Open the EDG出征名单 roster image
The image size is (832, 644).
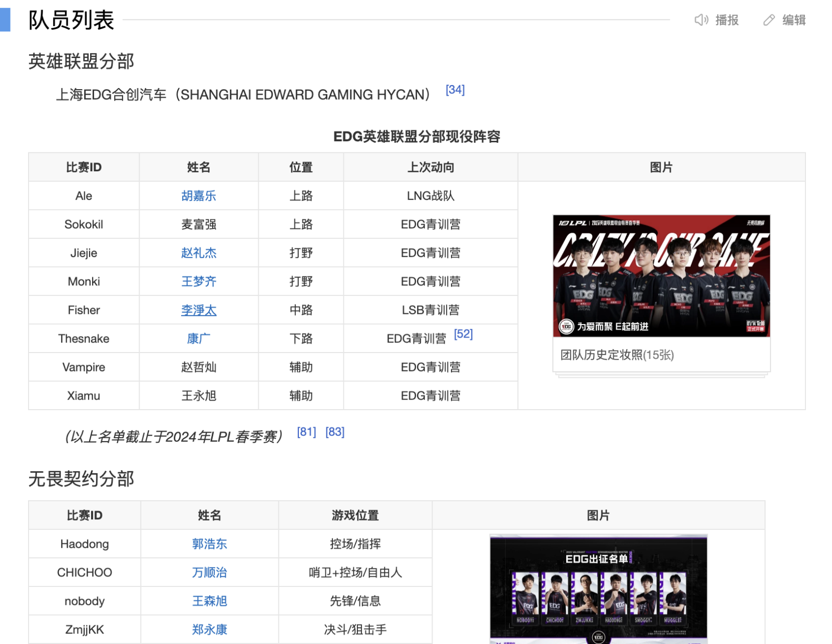(598, 589)
